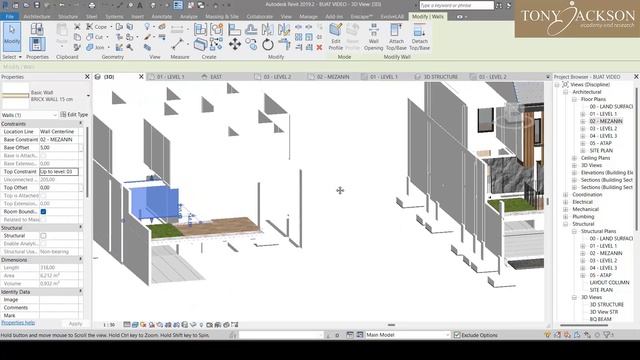Select the Align tool in Modify panel
The height and width of the screenshot is (360, 640).
(234, 29)
